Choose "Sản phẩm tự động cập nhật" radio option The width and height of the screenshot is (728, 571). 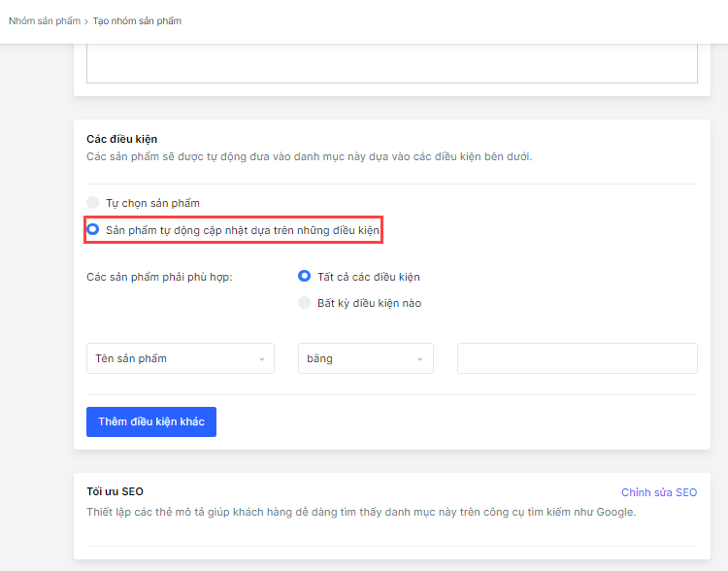[93, 230]
